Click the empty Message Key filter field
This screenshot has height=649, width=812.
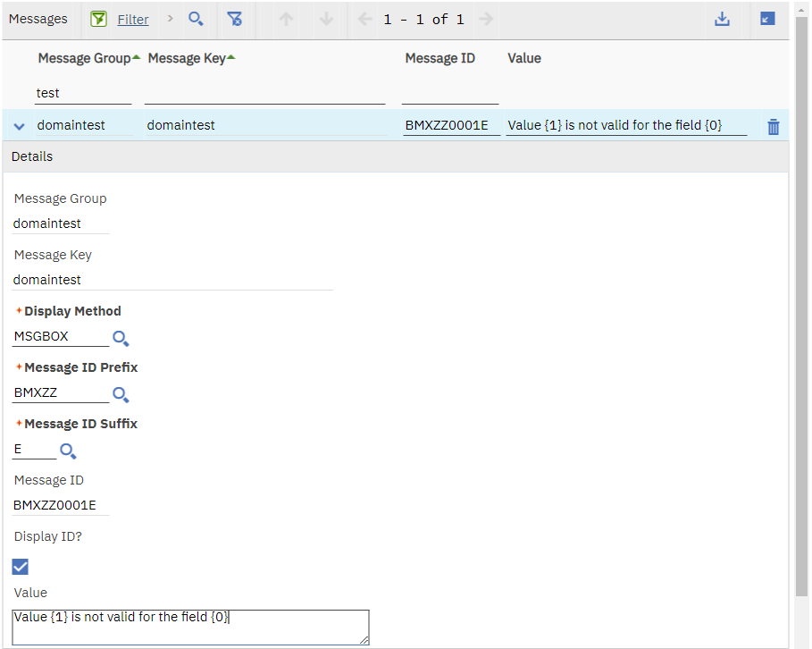pyautogui.click(x=264, y=93)
